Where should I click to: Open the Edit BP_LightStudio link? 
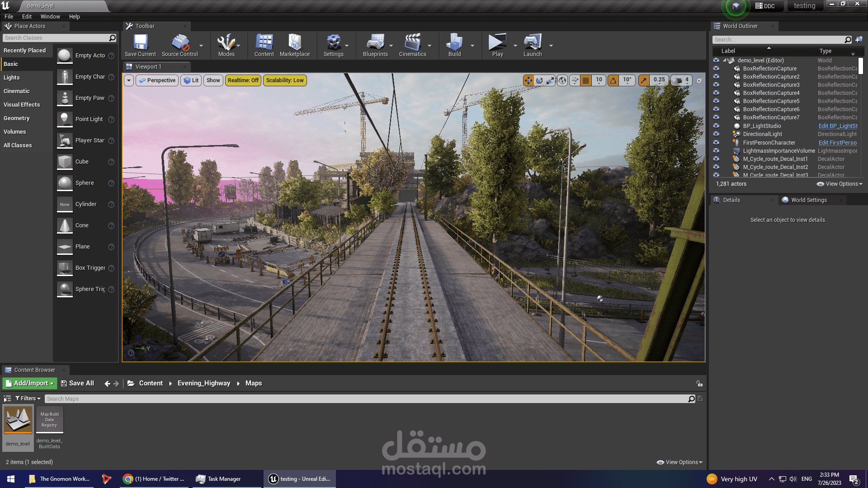tap(837, 126)
